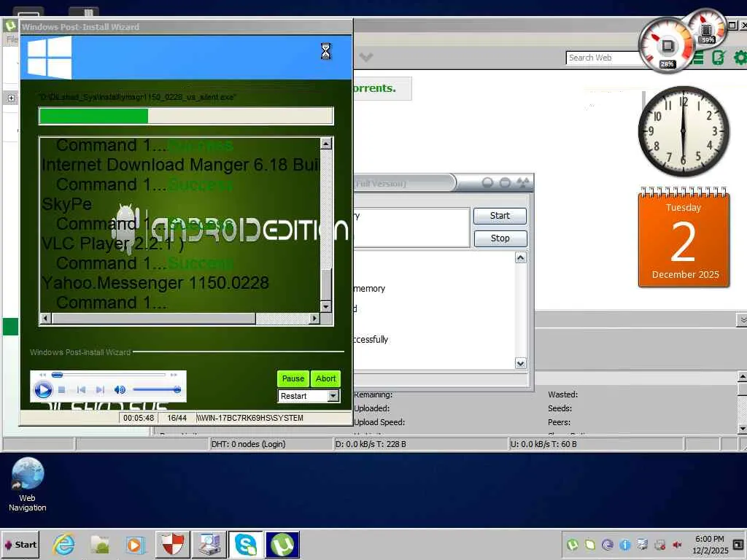Click the 'SkyPe' log line
Viewport: 747px width, 560px height.
pyautogui.click(x=66, y=204)
